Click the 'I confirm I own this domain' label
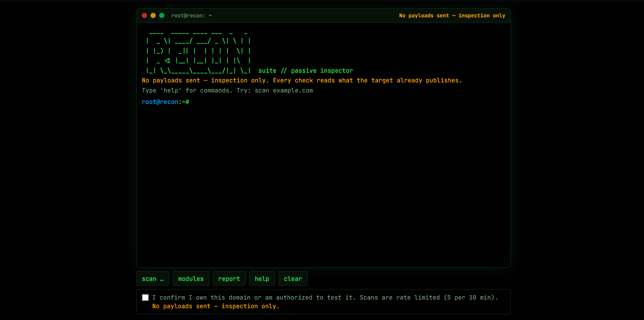 coord(325,297)
